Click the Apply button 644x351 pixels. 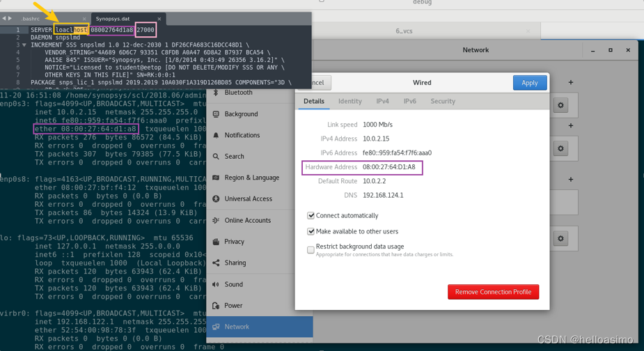(x=529, y=83)
